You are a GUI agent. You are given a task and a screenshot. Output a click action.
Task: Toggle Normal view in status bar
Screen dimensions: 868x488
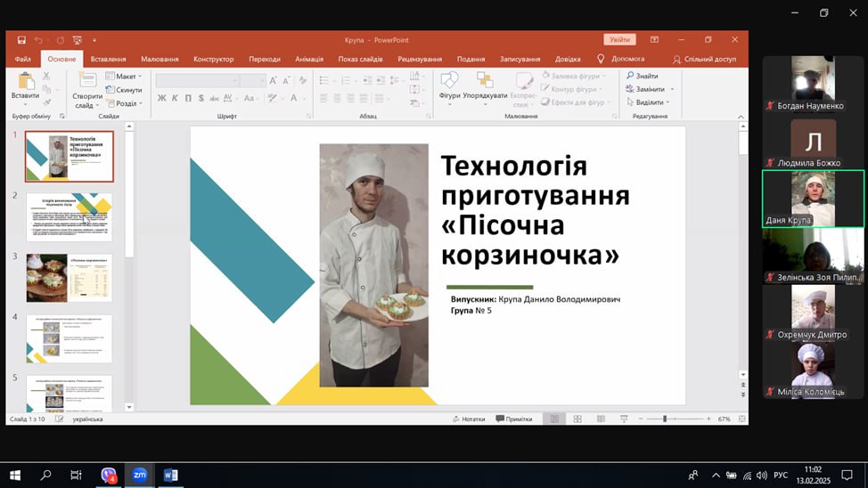pos(554,419)
